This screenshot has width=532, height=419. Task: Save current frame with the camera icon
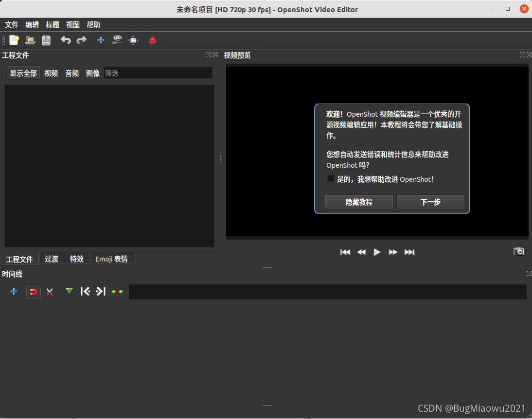tap(519, 251)
